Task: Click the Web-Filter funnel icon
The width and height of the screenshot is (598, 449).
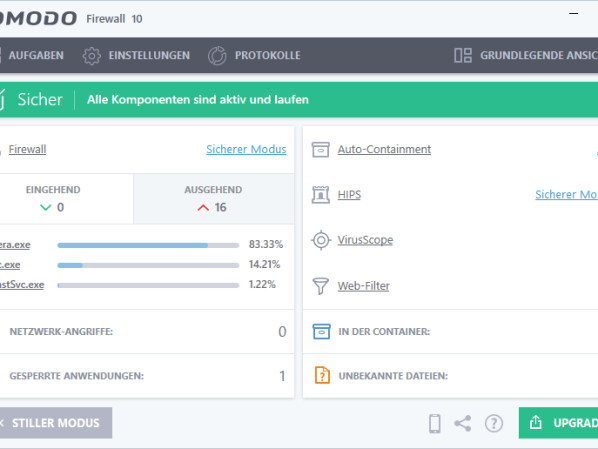Action: tap(320, 286)
